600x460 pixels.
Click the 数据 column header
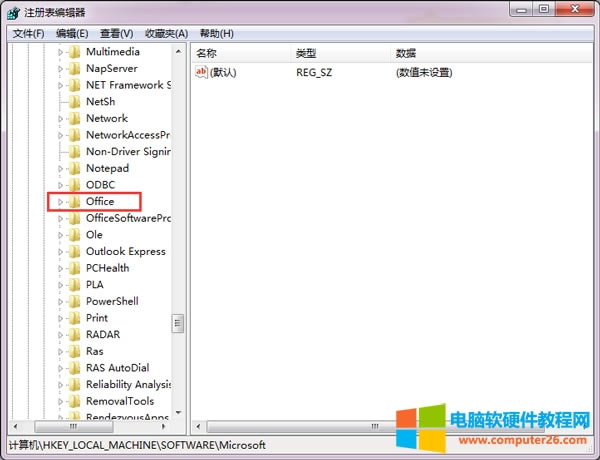pos(492,53)
